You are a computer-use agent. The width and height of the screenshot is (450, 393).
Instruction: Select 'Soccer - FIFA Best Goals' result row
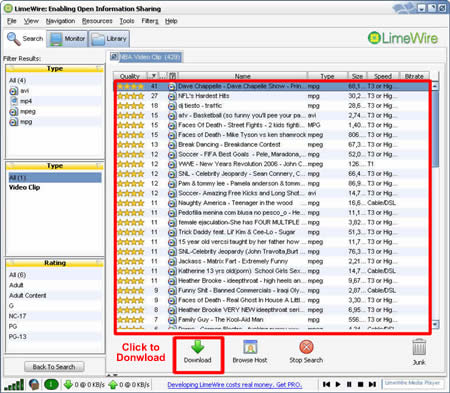pos(273,155)
